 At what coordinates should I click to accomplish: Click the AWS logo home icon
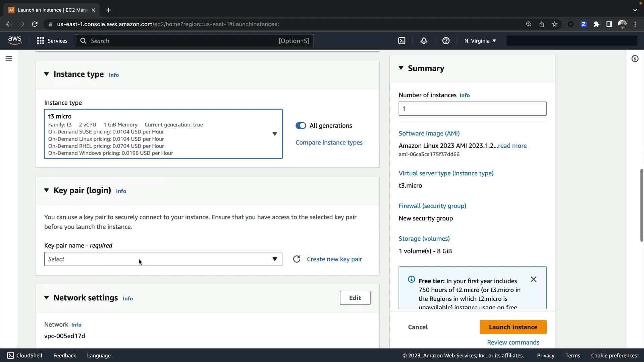pos(15,41)
